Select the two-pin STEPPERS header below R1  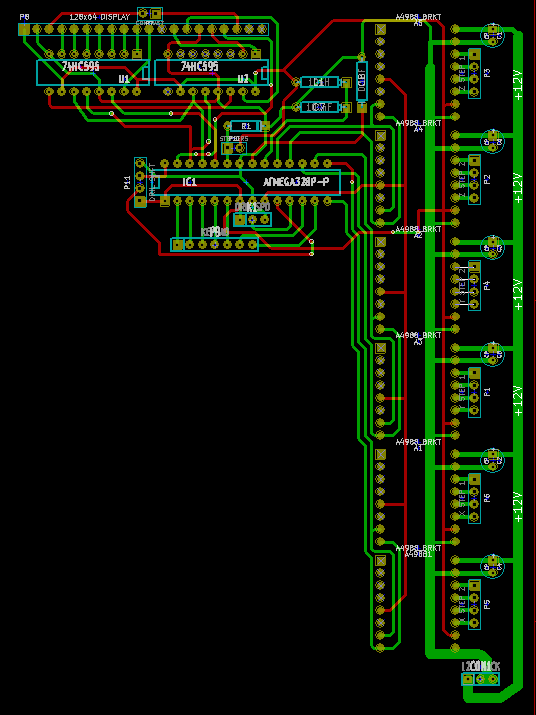point(234,148)
